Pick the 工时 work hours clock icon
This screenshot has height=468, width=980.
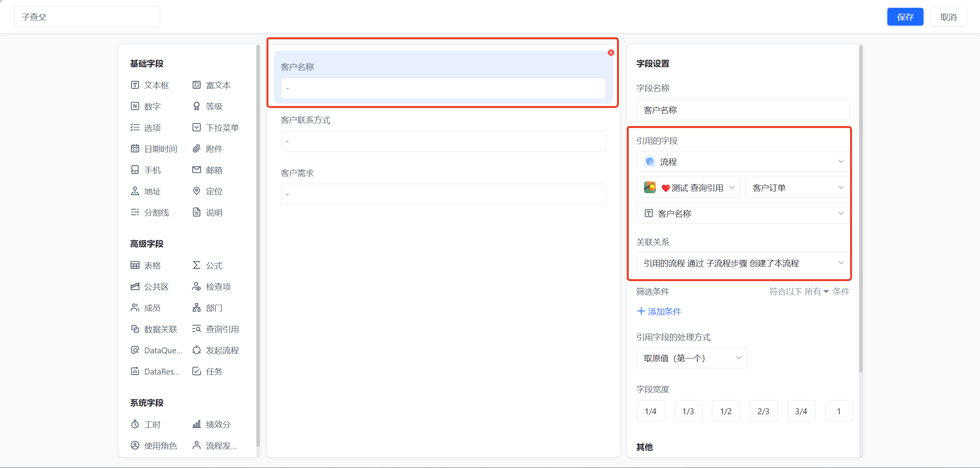[x=135, y=424]
